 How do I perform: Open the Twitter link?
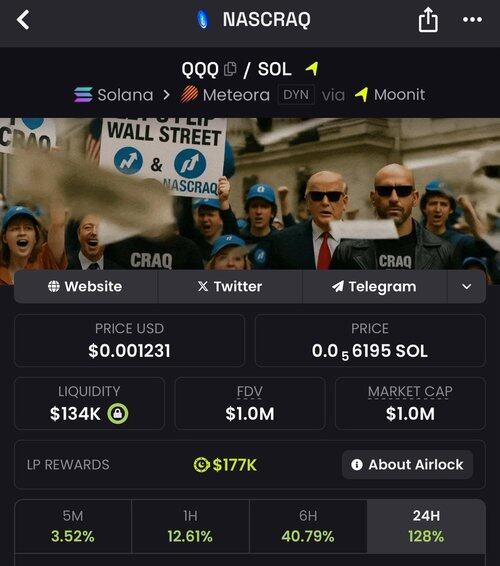click(x=230, y=287)
